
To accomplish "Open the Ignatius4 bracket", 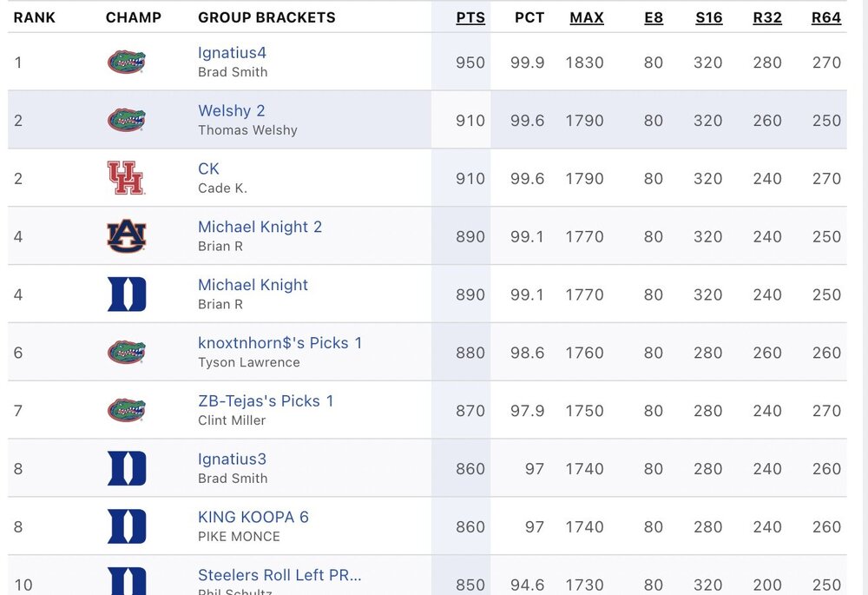I will click(x=232, y=53).
